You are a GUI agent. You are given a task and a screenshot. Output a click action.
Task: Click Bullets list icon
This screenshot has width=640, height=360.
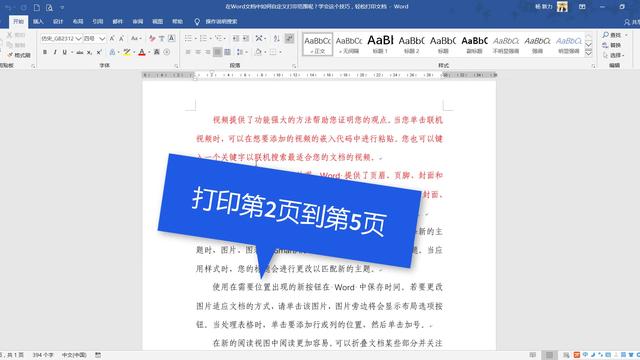click(x=189, y=38)
